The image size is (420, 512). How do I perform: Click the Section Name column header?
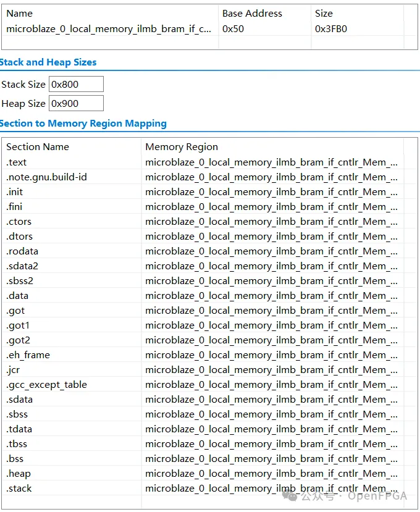[x=38, y=147]
